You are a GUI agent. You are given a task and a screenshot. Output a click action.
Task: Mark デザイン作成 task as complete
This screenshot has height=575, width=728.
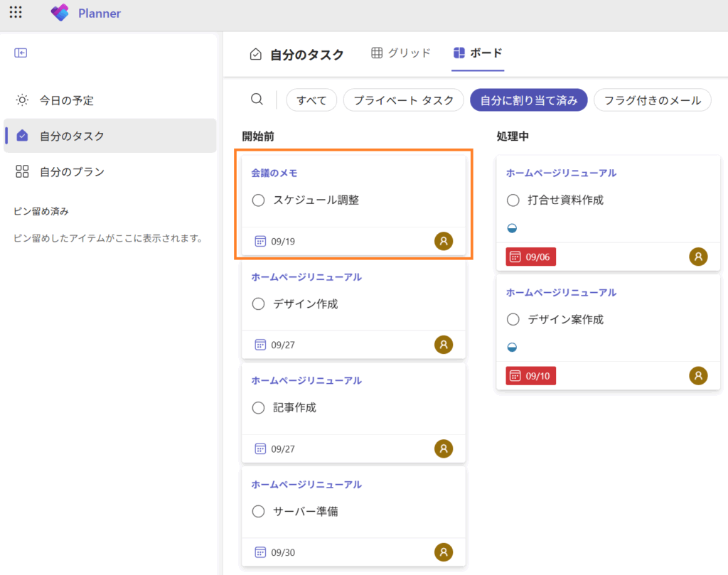(259, 304)
